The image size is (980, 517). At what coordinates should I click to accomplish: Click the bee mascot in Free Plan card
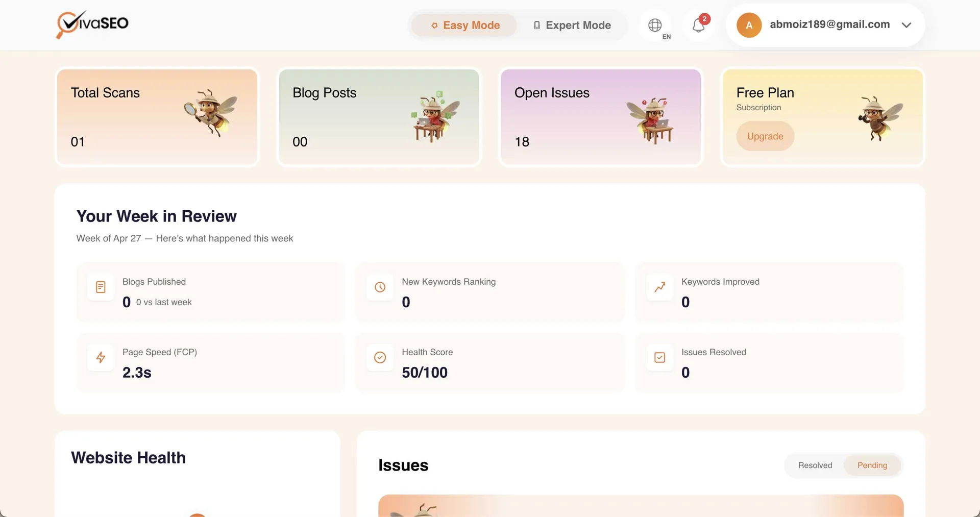coord(880,117)
